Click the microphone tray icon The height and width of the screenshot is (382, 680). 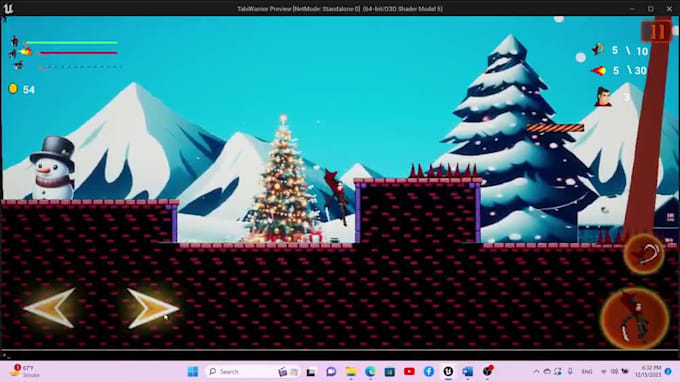click(x=570, y=372)
